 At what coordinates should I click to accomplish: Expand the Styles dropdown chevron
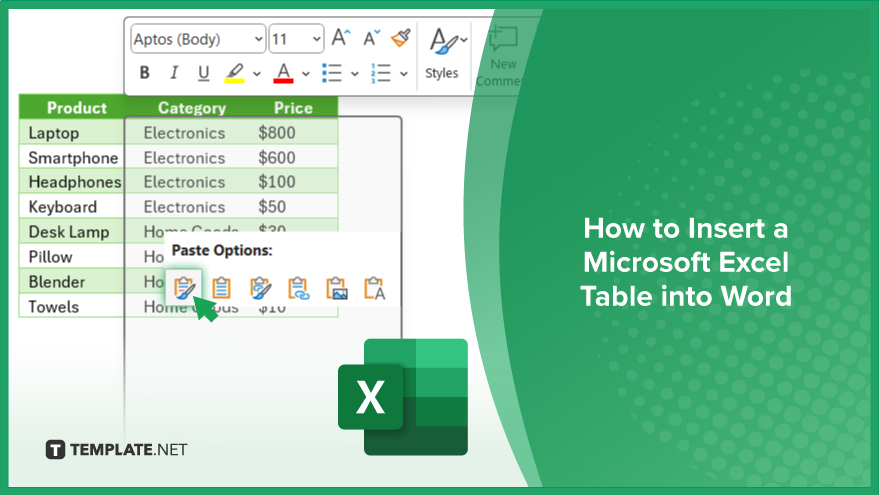[464, 40]
